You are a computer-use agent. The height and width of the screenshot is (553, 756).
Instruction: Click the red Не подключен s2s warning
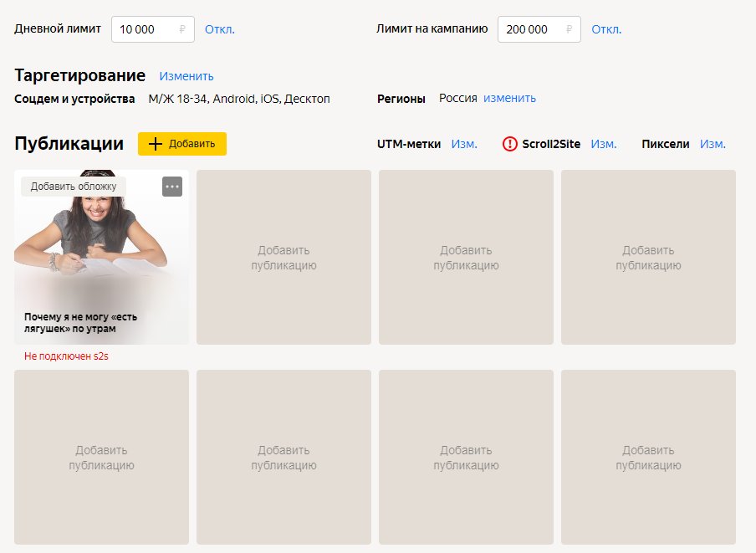(67, 356)
